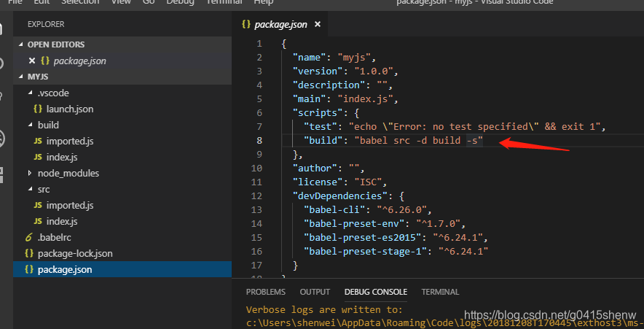The image size is (644, 329).
Task: Click the "babel-preset-es2015" key
Action: tap(362, 237)
